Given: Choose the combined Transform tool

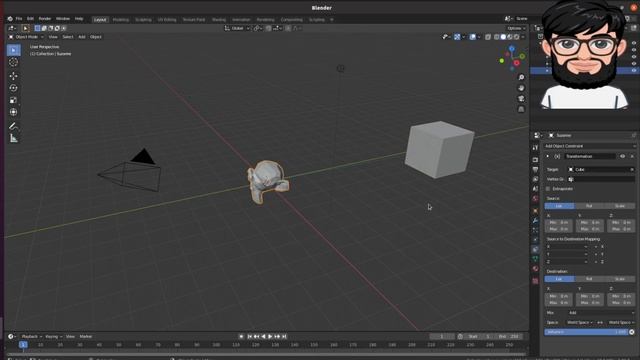Looking at the screenshot, I should click(13, 112).
